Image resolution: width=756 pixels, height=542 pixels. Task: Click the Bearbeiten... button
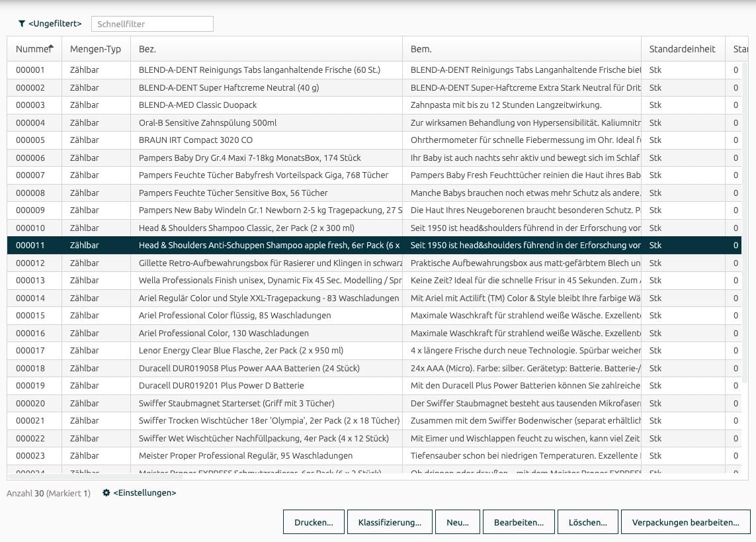(519, 522)
